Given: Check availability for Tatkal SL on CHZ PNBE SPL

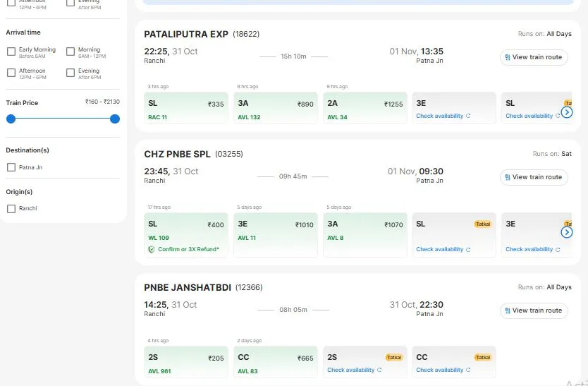Looking at the screenshot, I should click(x=439, y=249).
